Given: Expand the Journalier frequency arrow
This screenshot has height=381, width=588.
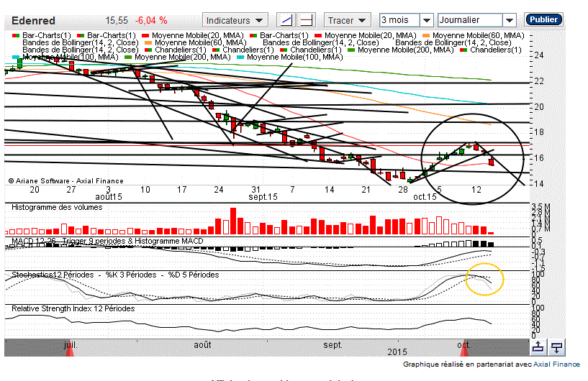Looking at the screenshot, I should point(510,20).
